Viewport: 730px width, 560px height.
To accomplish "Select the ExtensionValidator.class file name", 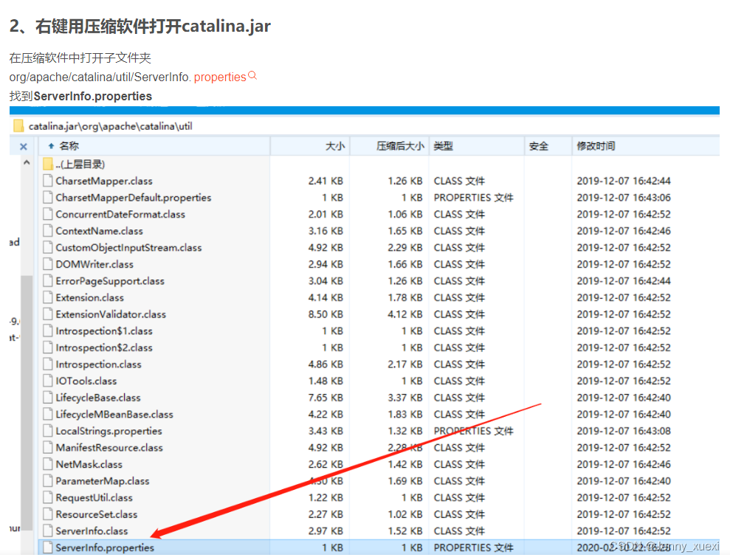I will [x=111, y=315].
